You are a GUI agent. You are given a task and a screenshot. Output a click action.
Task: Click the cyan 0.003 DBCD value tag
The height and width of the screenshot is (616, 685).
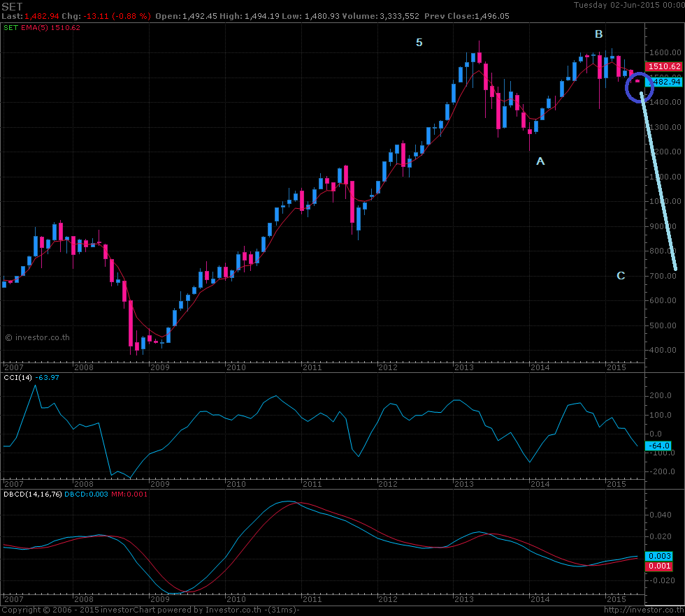click(x=659, y=556)
